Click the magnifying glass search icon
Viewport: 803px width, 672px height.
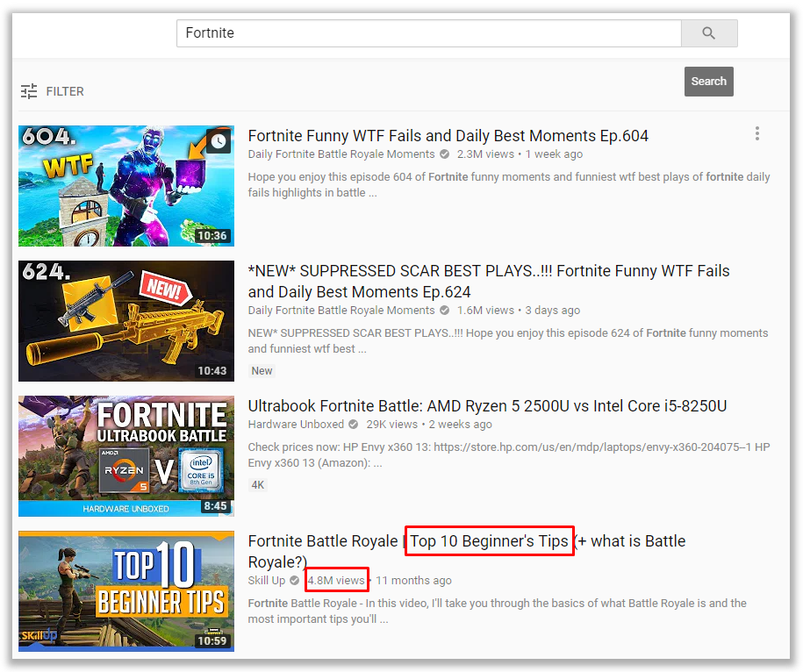pos(709,33)
